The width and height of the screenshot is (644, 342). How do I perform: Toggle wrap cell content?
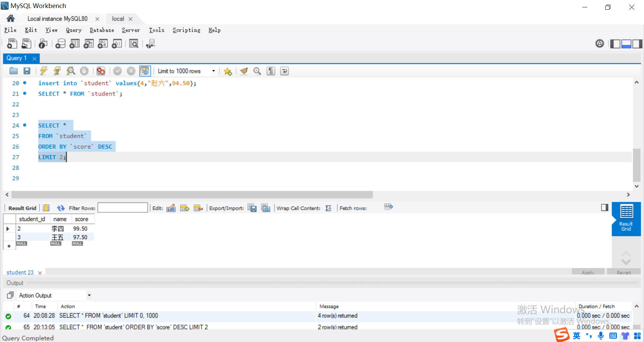point(328,208)
